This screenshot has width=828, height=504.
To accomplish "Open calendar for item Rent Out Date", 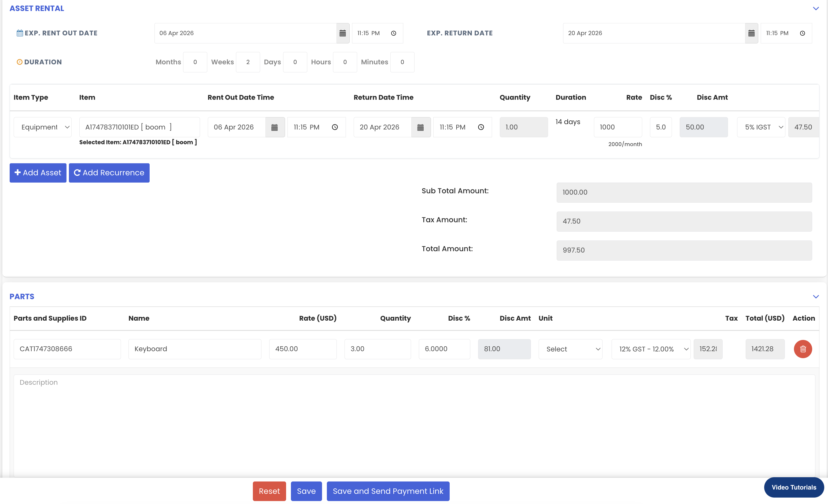I will click(275, 127).
